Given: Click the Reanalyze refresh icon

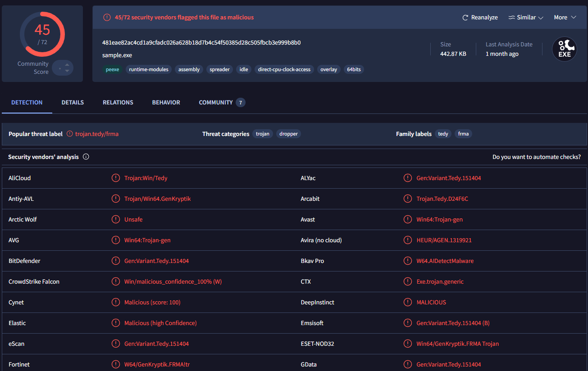Looking at the screenshot, I should point(465,18).
